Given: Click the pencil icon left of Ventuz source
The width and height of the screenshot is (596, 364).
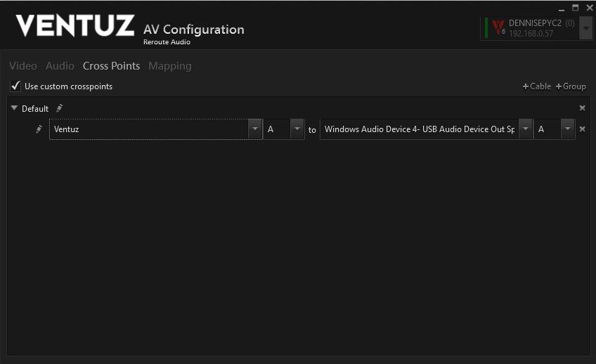Looking at the screenshot, I should pos(39,129).
